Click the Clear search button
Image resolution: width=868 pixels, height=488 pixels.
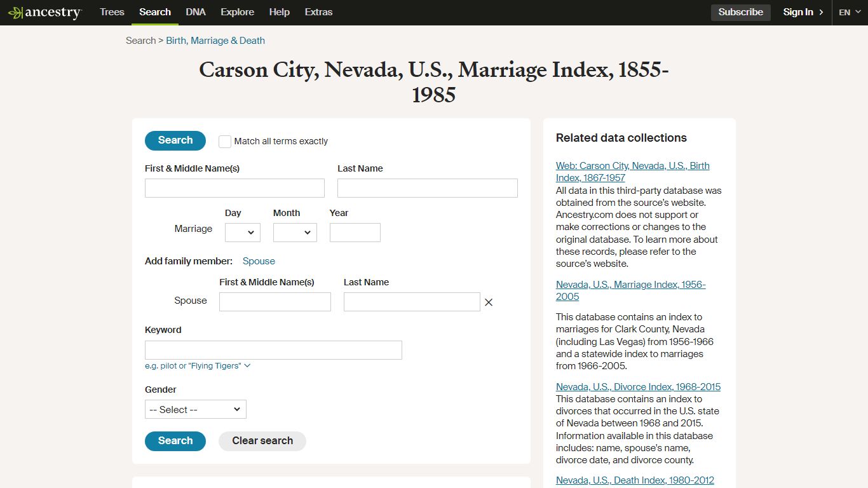(262, 441)
